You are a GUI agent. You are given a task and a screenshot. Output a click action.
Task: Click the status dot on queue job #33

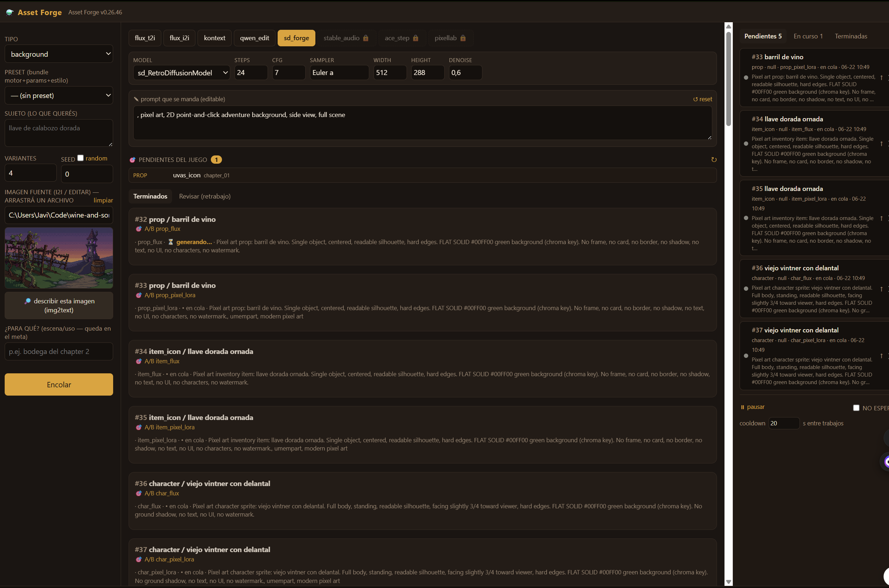[746, 78]
